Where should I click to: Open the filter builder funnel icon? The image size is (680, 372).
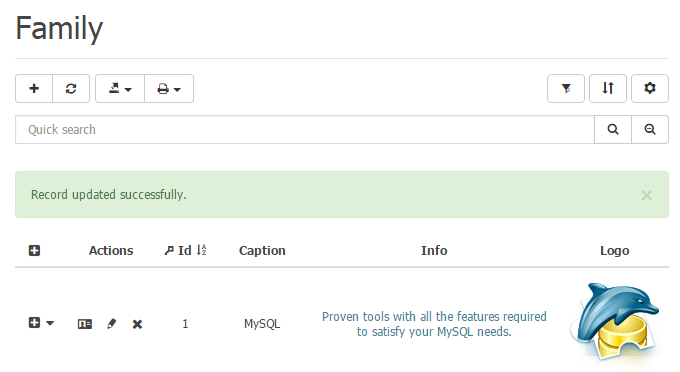tap(566, 88)
